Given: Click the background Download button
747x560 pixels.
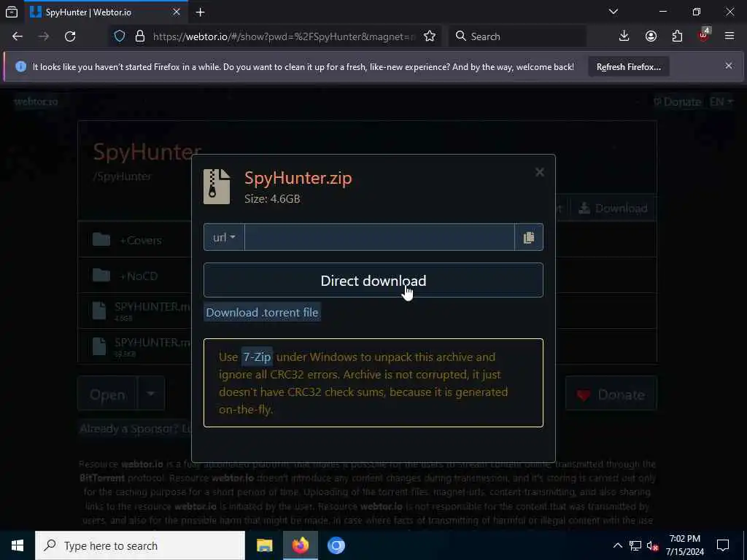Looking at the screenshot, I should coord(613,208).
